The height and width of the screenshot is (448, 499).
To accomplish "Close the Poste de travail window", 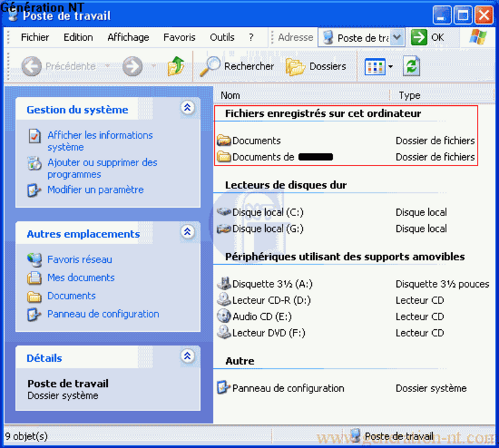I will click(x=483, y=15).
